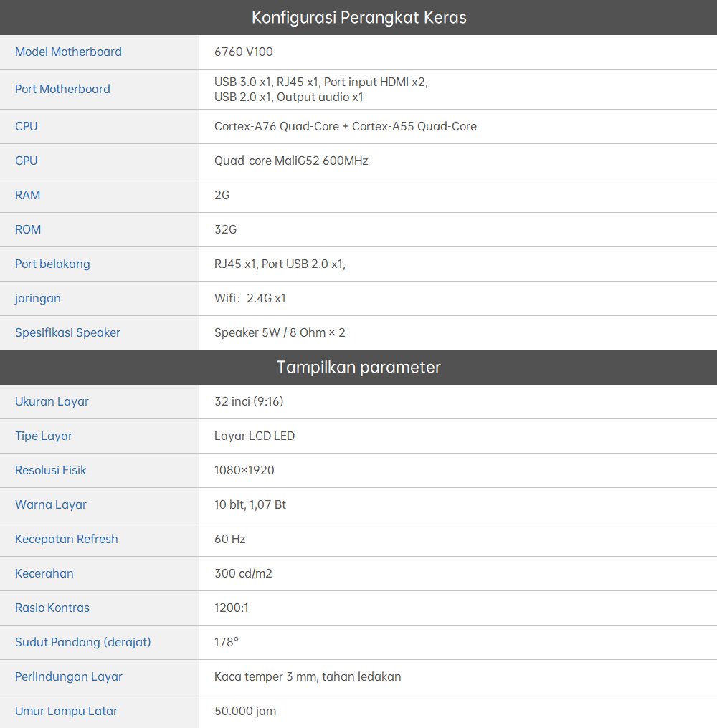
Task: Select the Port Motherboard label
Action: [62, 89]
